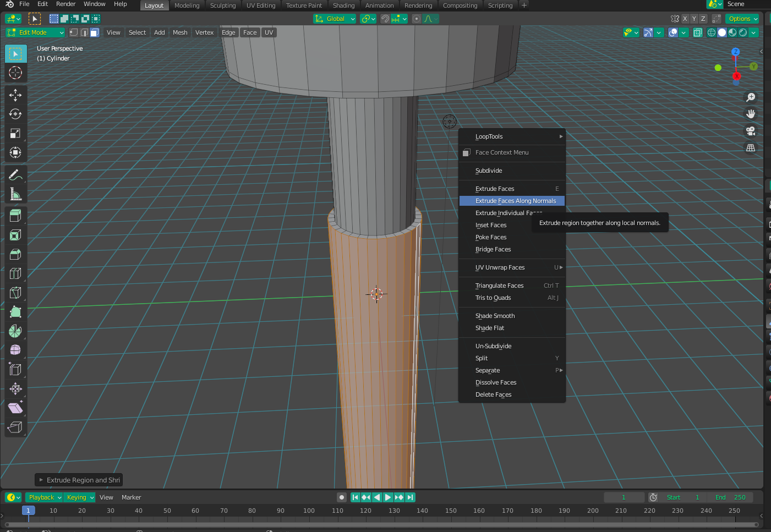771x532 pixels.
Task: Choose Extrude Faces Along Normals
Action: (x=512, y=201)
